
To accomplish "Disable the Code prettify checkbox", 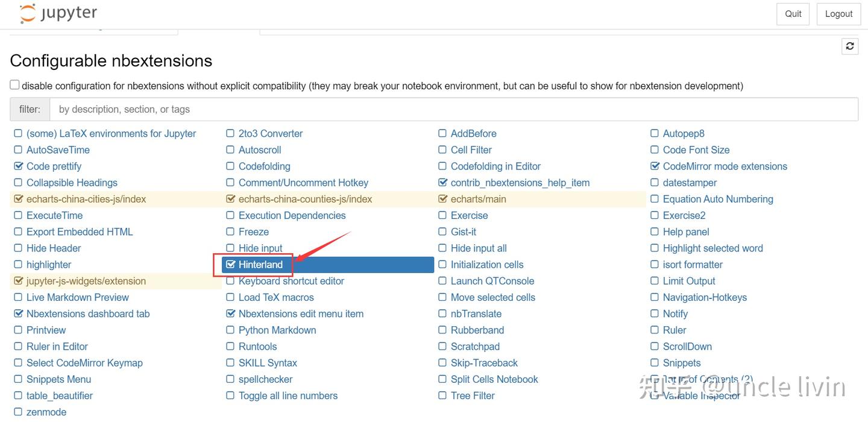I will click(x=18, y=166).
